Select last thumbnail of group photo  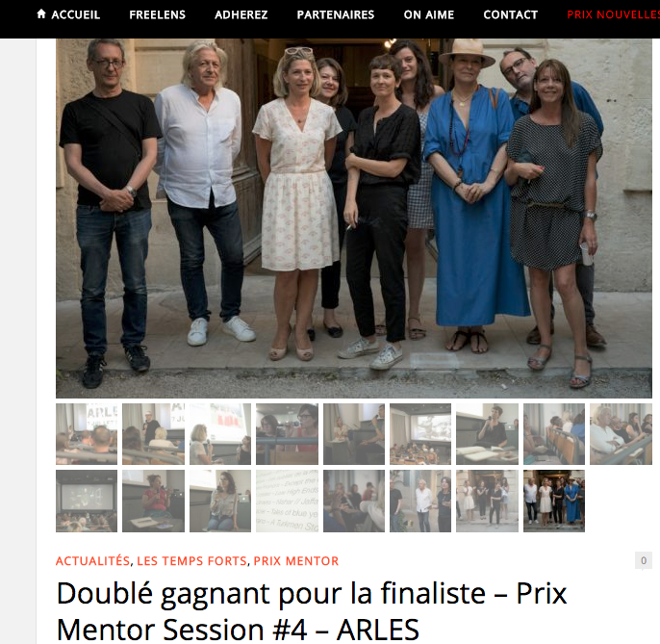[554, 501]
